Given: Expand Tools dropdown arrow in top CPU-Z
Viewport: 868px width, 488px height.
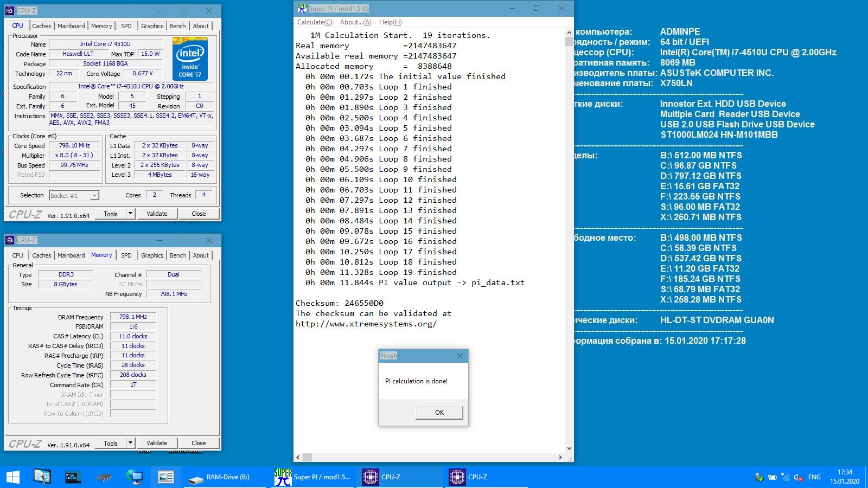Looking at the screenshot, I should [130, 214].
